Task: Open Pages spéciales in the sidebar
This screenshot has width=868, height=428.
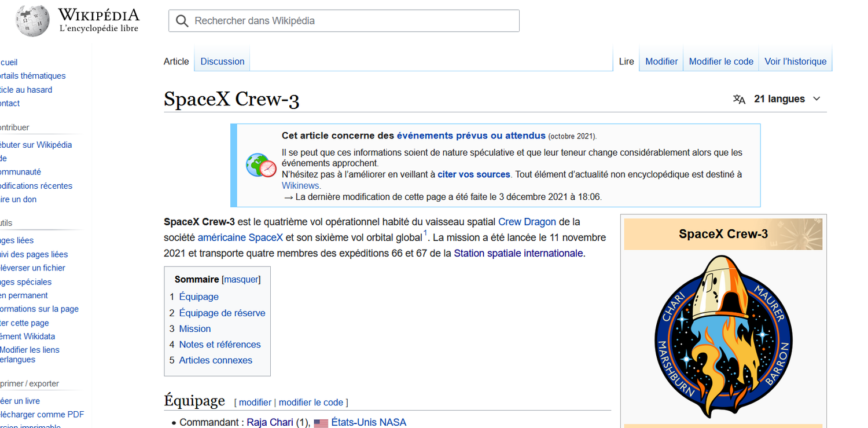Action: 25,282
